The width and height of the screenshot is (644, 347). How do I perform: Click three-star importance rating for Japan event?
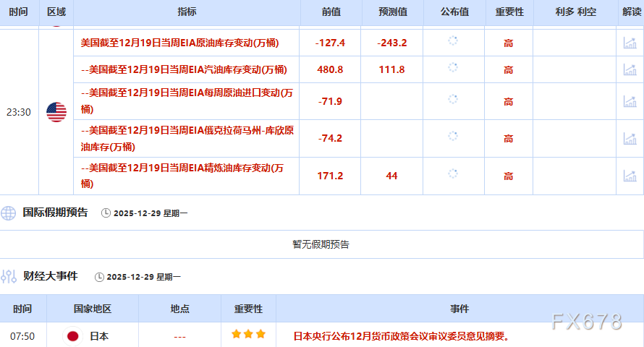pyautogui.click(x=248, y=335)
